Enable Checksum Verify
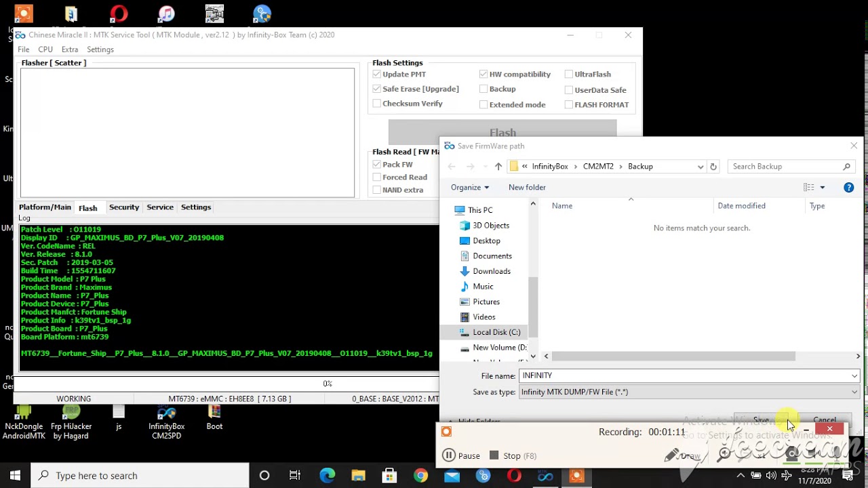The image size is (868, 488). (x=376, y=104)
